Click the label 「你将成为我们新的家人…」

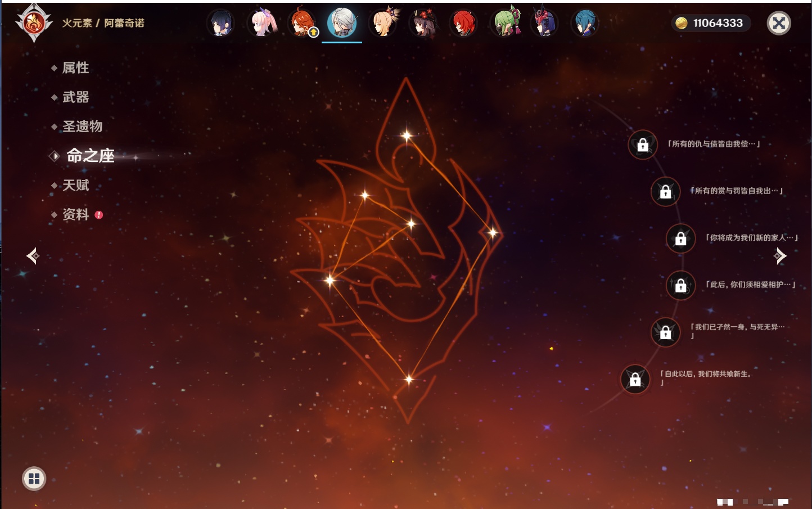tap(752, 237)
